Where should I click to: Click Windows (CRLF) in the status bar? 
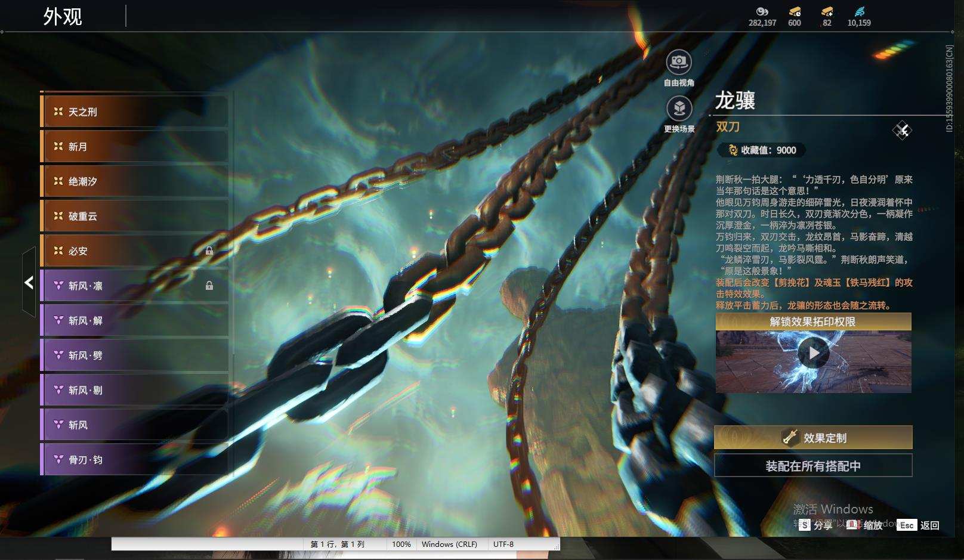pyautogui.click(x=449, y=544)
